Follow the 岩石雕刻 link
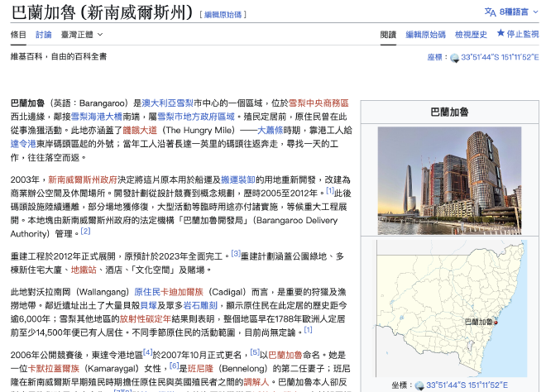The width and height of the screenshot is (546, 392). pos(200,305)
